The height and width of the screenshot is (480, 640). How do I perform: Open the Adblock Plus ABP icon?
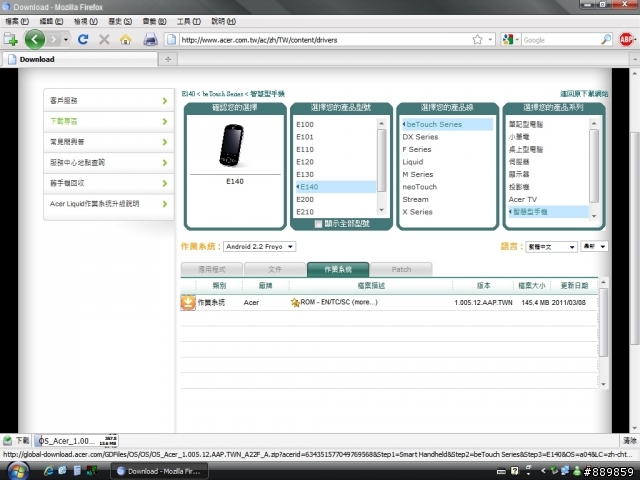click(x=626, y=40)
